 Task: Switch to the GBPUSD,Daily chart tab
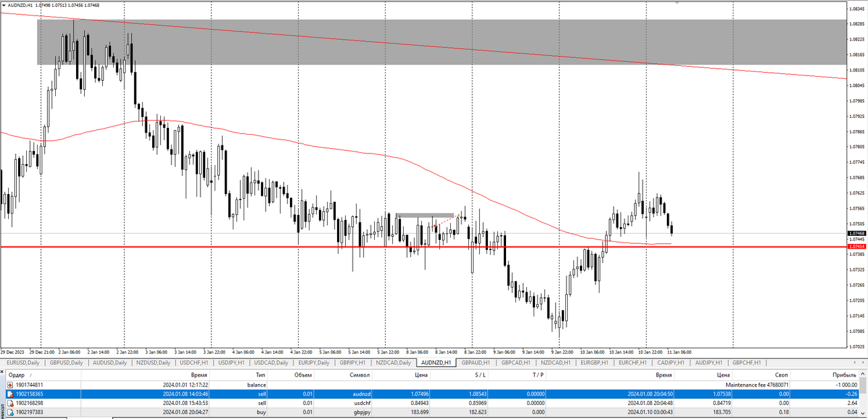point(66,362)
